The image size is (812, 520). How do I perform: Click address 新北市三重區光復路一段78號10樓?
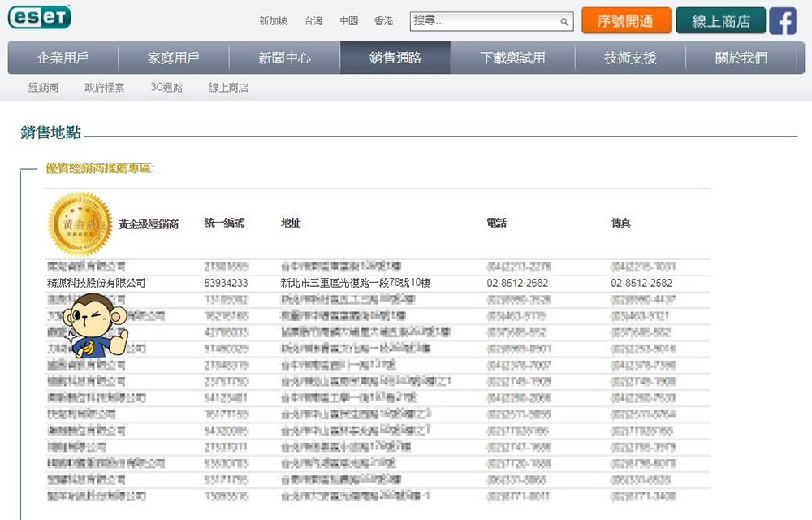(356, 283)
